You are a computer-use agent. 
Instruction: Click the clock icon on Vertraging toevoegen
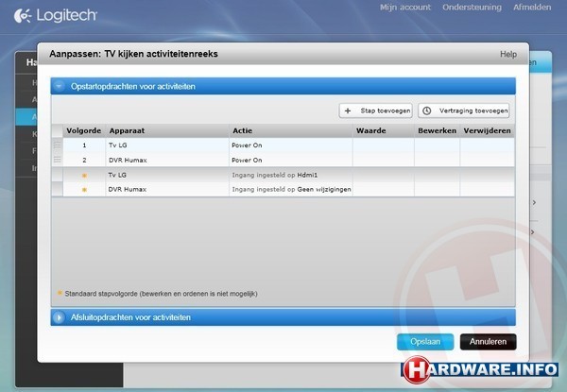point(427,111)
